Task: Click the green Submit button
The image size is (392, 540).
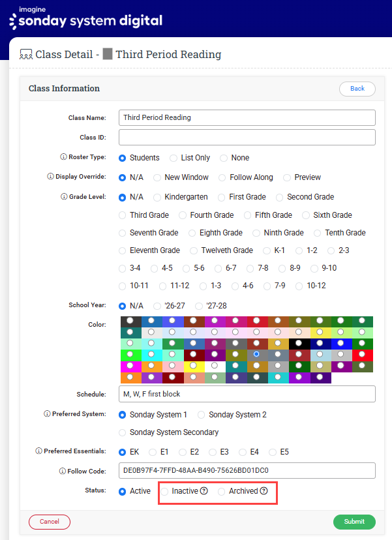Action: (x=354, y=521)
